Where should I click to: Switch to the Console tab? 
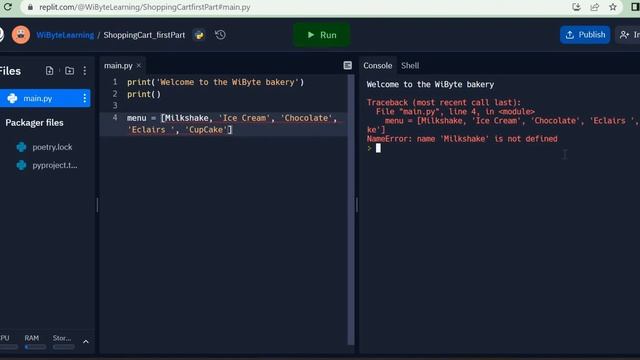pyautogui.click(x=378, y=66)
